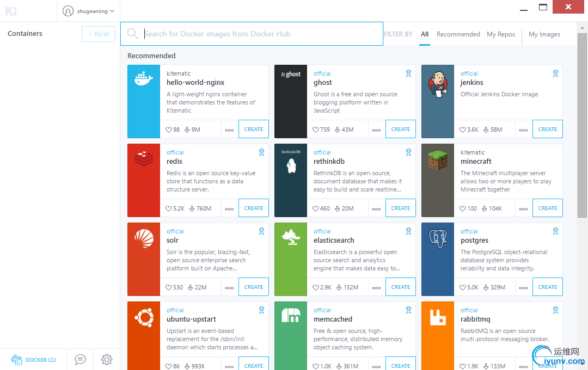The height and width of the screenshot is (370, 588).
Task: Expand more options on hello-world-nginx card
Action: [230, 129]
